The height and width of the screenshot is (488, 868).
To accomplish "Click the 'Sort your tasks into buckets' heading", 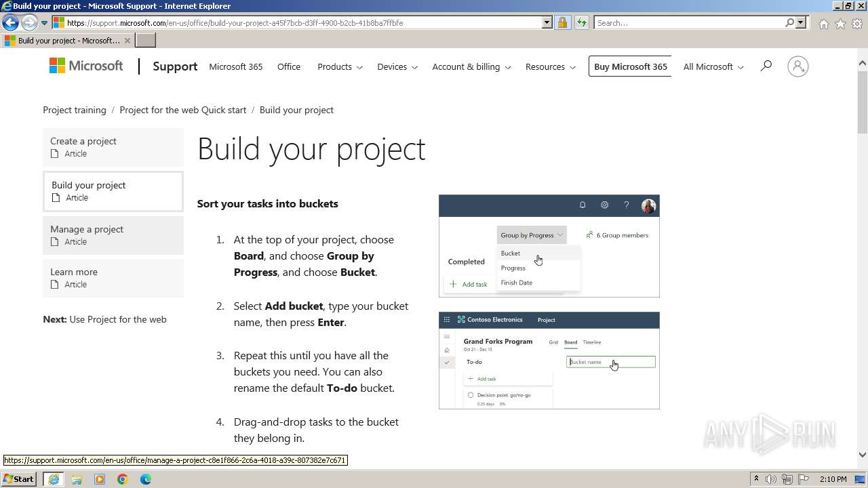I will pos(268,203).
